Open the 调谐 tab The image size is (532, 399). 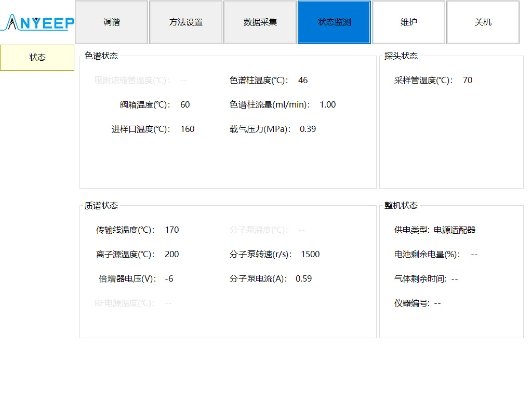coord(111,22)
